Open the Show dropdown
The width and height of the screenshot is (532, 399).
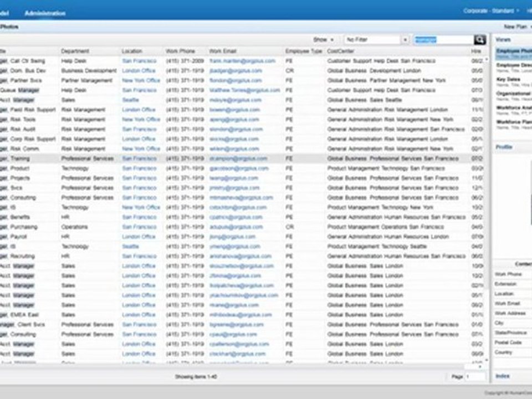[x=323, y=40]
